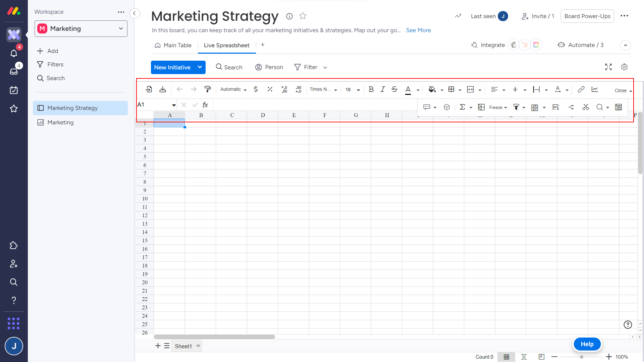Toggle italic formatting
This screenshot has height=362, width=644.
point(382,89)
